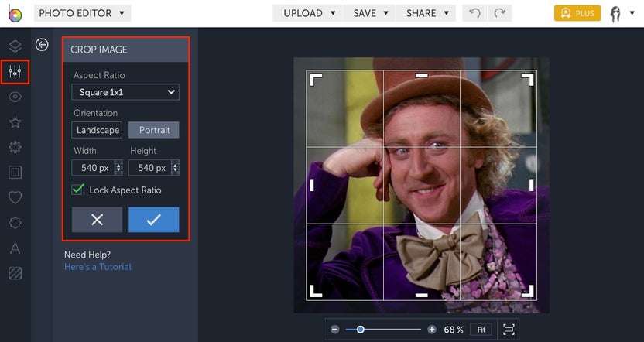The image size is (644, 342).
Task: Open the Graphics heart icon
Action: coord(15,197)
